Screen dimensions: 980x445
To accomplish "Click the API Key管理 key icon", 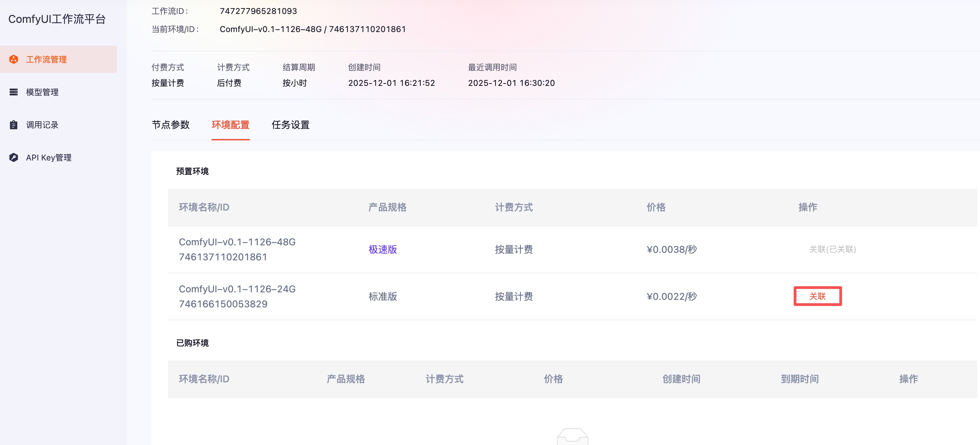I will click(x=14, y=157).
